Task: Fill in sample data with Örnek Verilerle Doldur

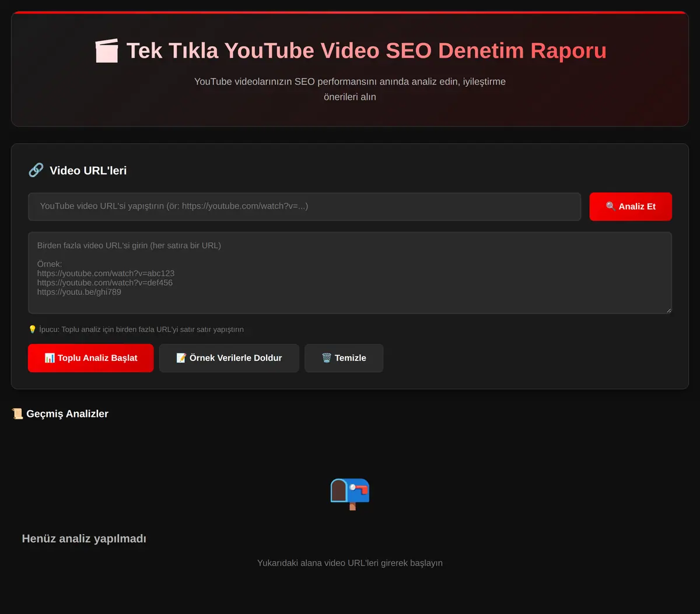Action: [x=229, y=358]
